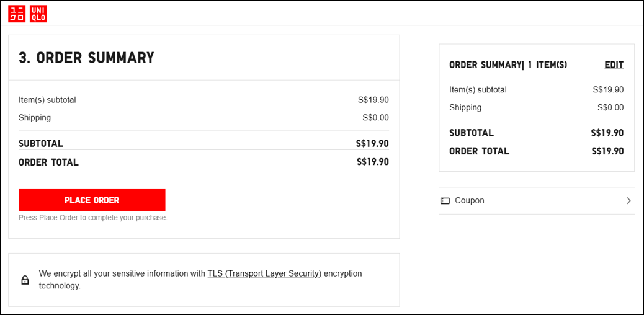Click the sidebar Order Total S$19.90 amount

pos(607,151)
